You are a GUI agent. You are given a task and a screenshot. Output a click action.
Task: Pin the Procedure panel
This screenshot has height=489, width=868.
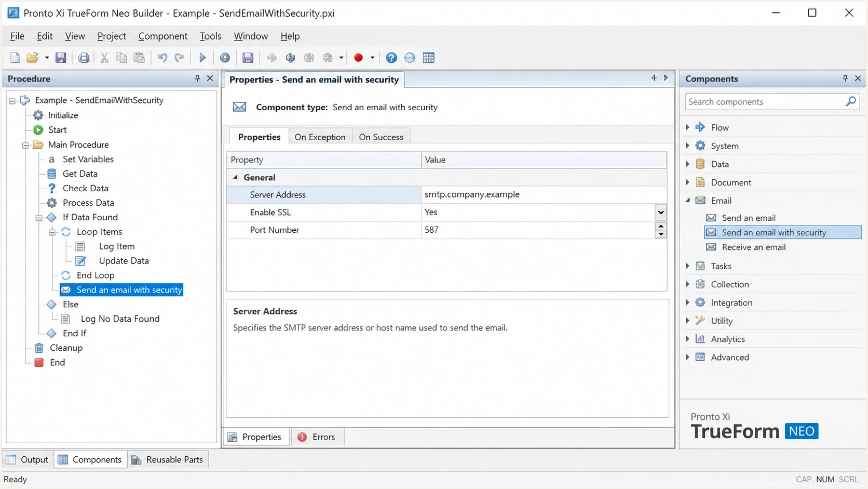197,78
